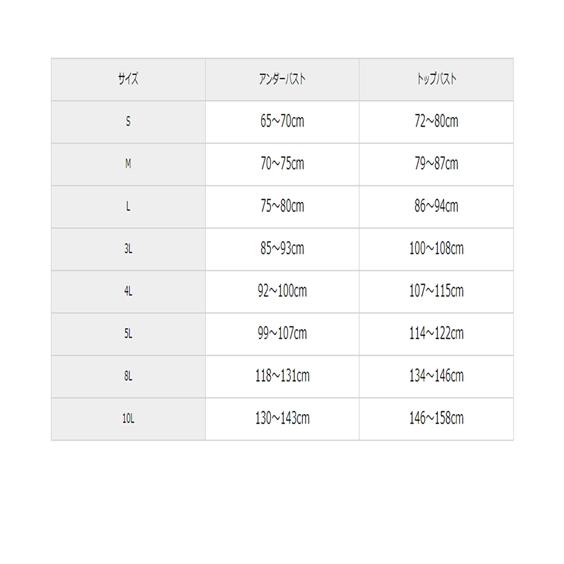This screenshot has height=564, width=564.
Task: Select the M size row label
Action: tap(128, 164)
